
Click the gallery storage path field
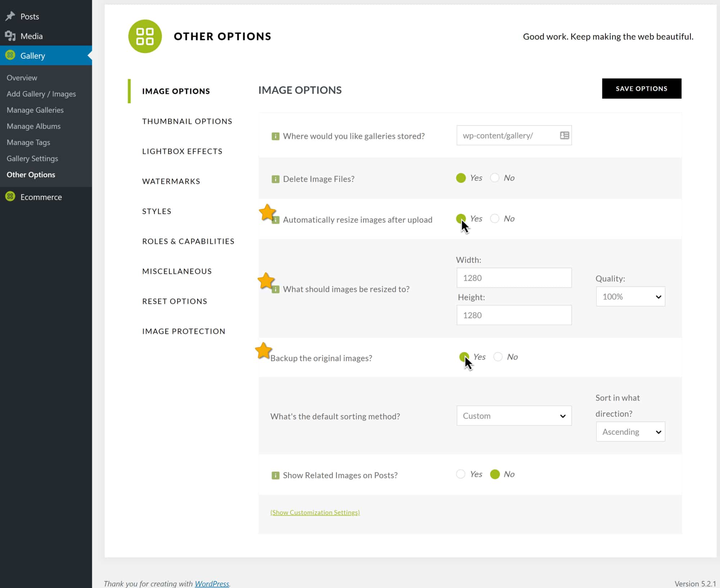[x=514, y=135]
